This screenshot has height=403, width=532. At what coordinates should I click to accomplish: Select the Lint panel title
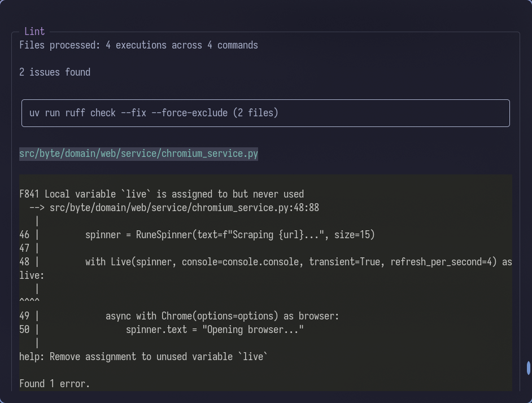[x=34, y=32]
